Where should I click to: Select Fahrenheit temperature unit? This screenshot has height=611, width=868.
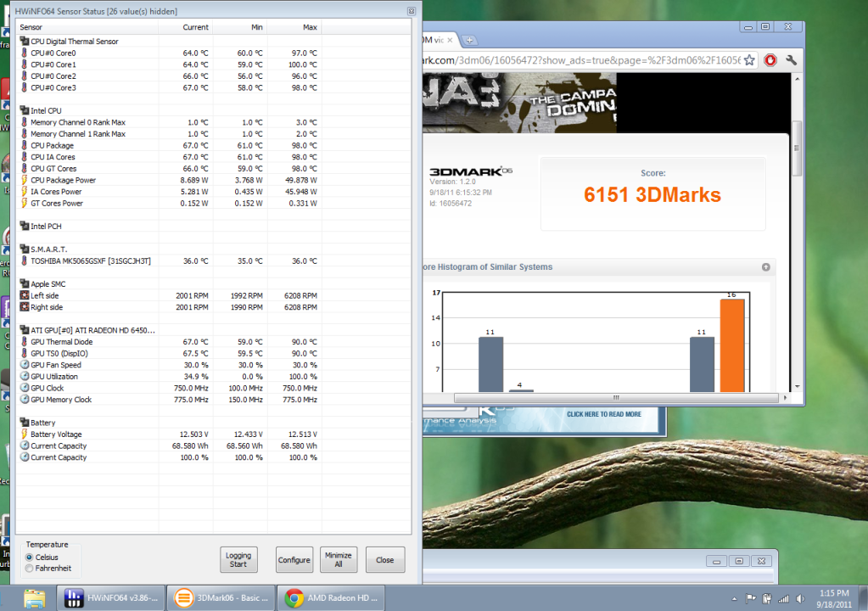31,568
